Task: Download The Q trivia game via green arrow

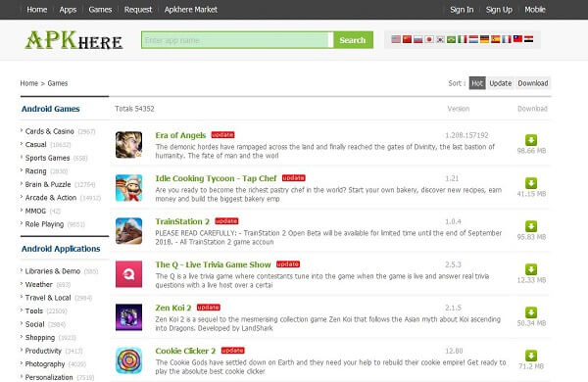Action: [x=531, y=269]
